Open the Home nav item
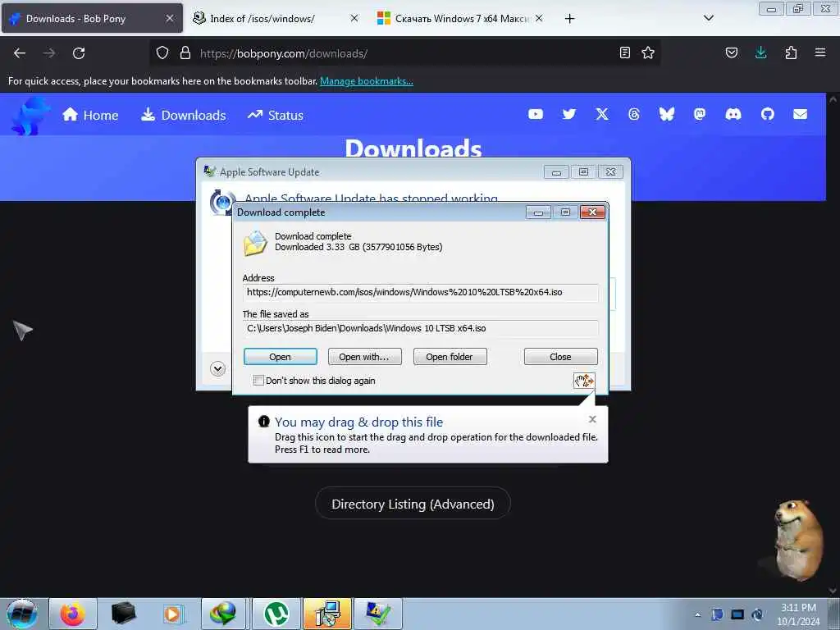The height and width of the screenshot is (630, 840). (x=90, y=115)
